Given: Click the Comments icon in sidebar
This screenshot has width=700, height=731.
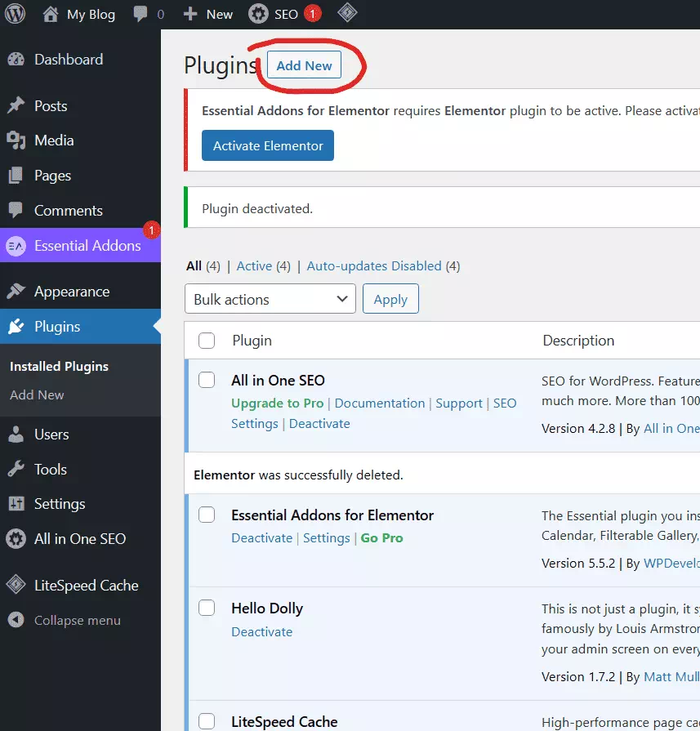Looking at the screenshot, I should (x=16, y=210).
